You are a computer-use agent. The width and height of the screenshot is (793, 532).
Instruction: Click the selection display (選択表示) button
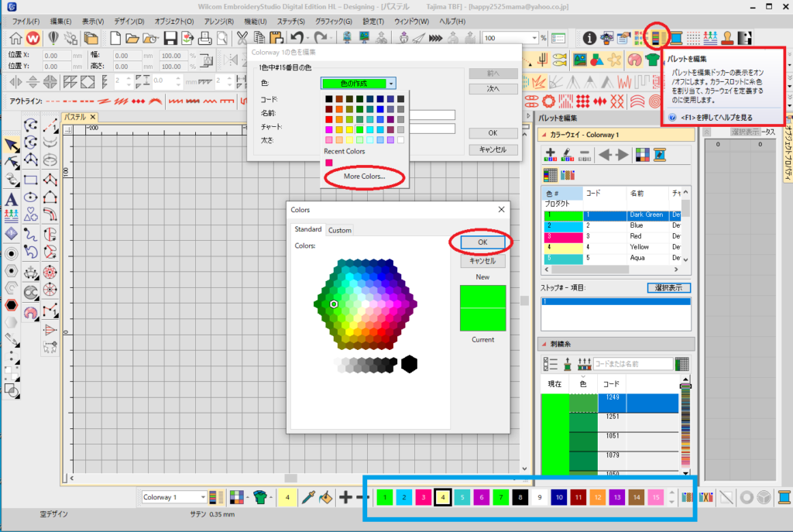[x=668, y=288]
